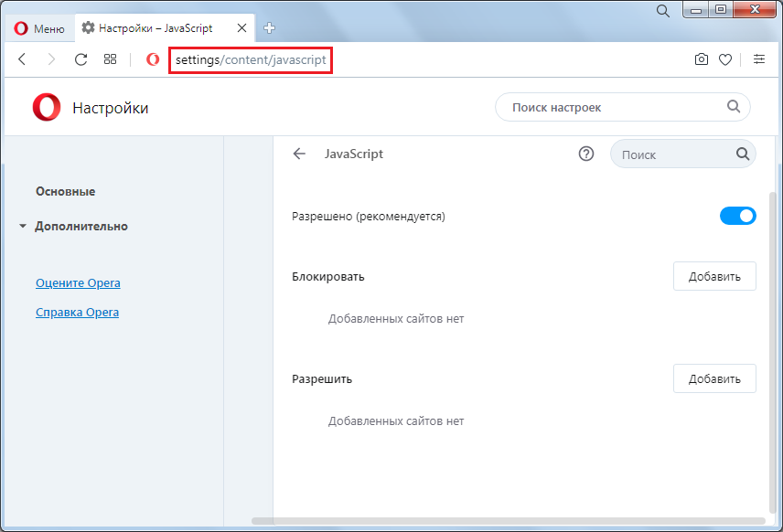Click Добавить button for Блокировать

[x=714, y=276]
